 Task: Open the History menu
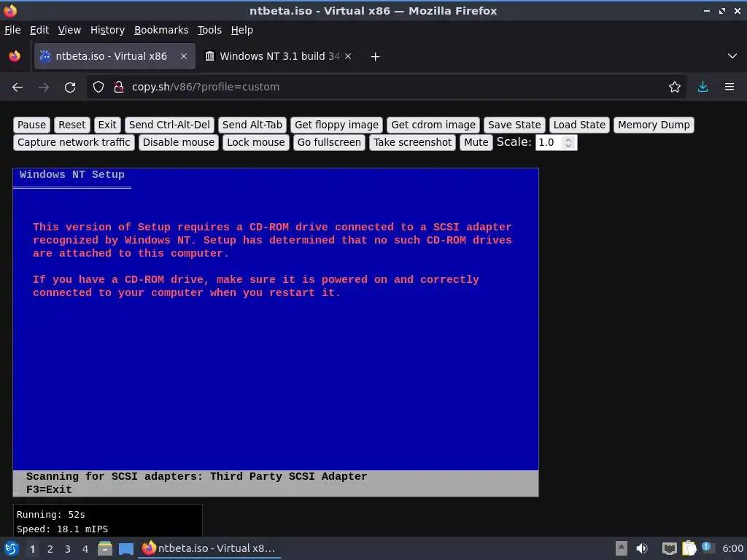pos(108,30)
